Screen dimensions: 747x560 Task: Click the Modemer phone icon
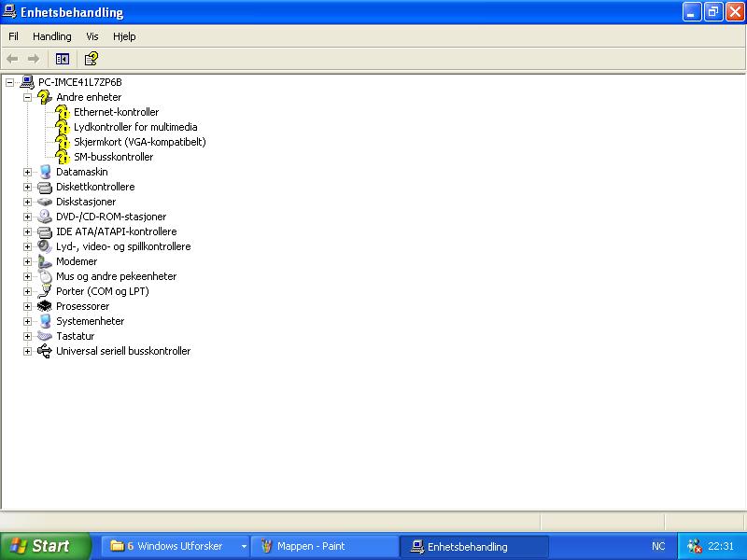coord(45,261)
